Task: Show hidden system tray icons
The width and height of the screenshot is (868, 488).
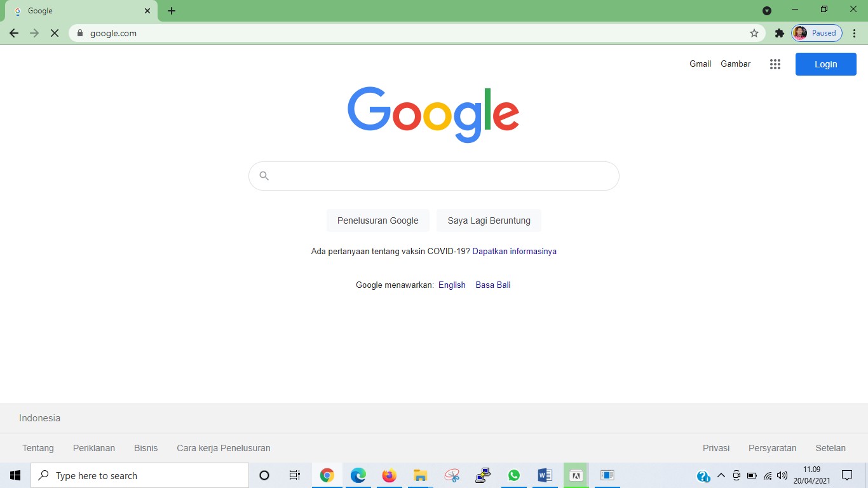Action: [721, 475]
